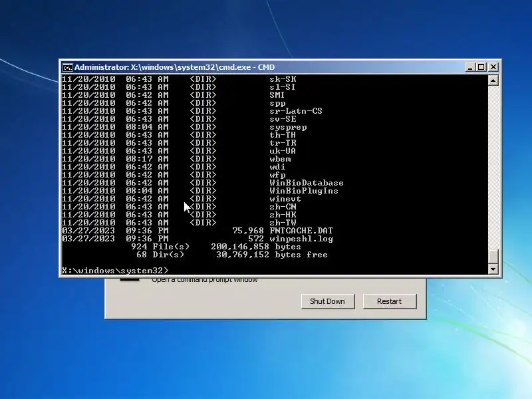Click the FNTCACHE.DAT file name
Screen dimensions: 532x399
point(301,231)
